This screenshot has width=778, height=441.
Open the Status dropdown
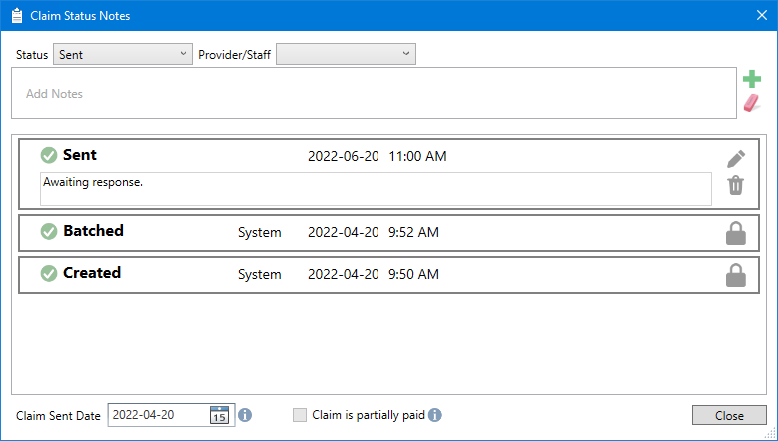click(x=122, y=55)
